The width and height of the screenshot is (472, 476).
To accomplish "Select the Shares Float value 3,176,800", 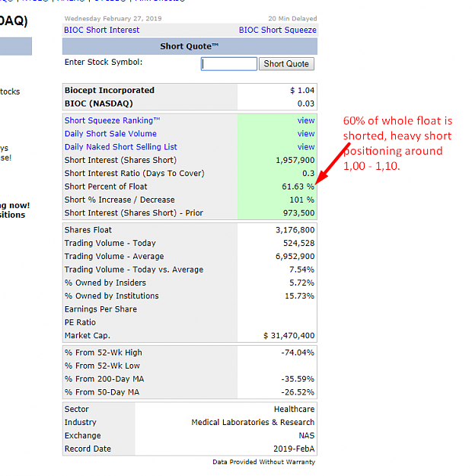I will click(x=295, y=230).
